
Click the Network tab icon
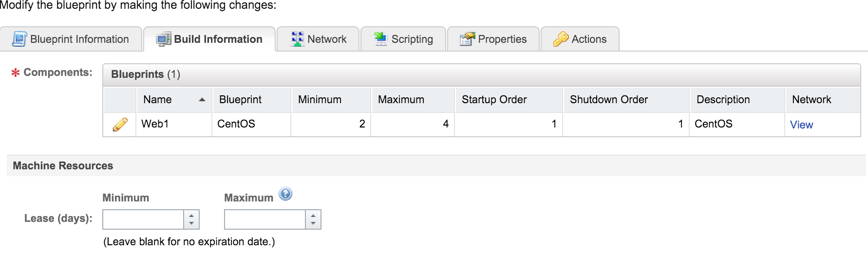pyautogui.click(x=297, y=39)
